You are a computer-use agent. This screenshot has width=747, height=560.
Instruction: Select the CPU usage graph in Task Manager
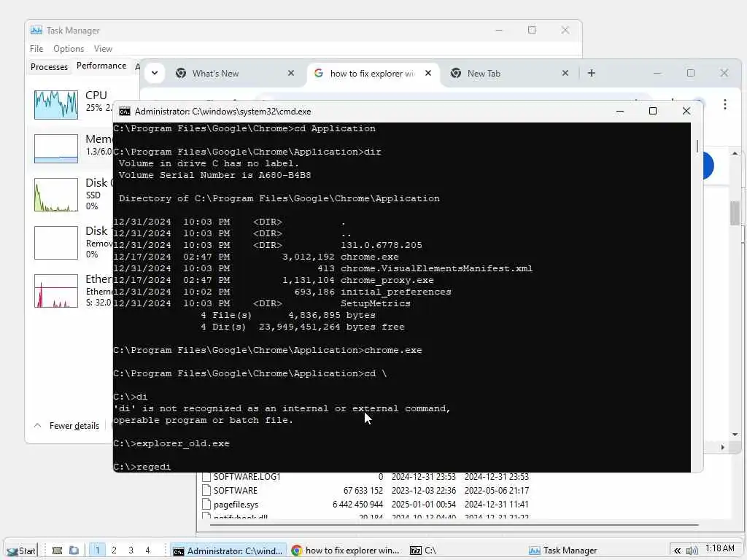(56, 105)
